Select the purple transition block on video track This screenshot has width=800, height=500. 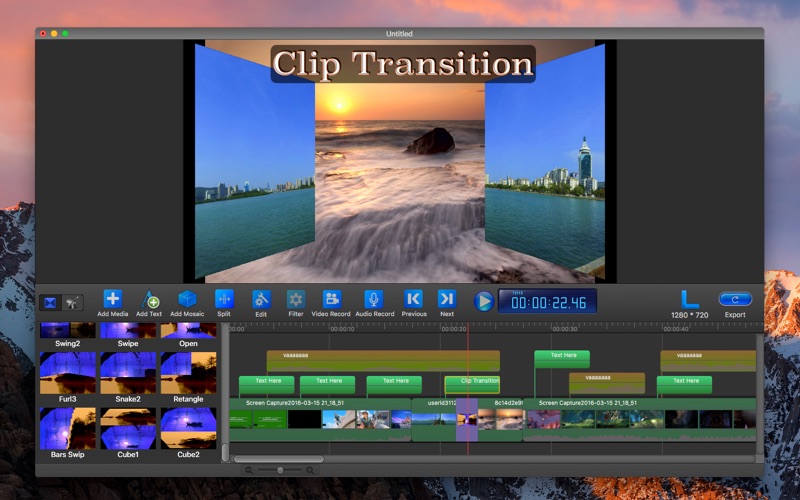[467, 419]
